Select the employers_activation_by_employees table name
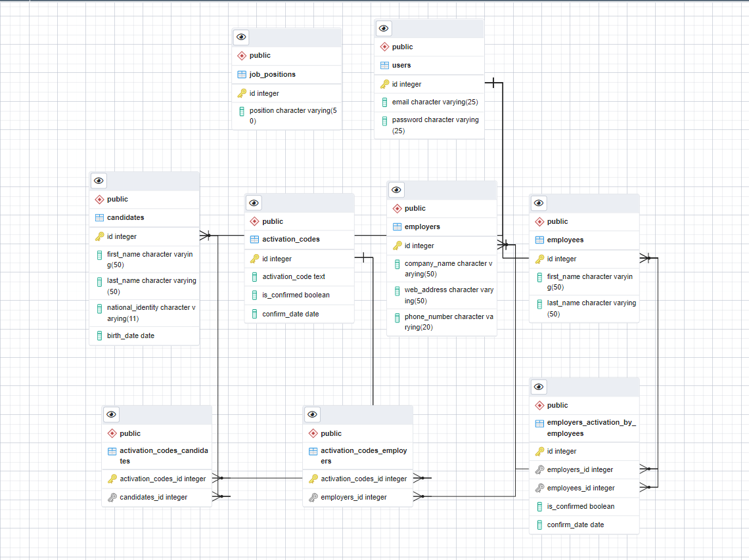 591,428
